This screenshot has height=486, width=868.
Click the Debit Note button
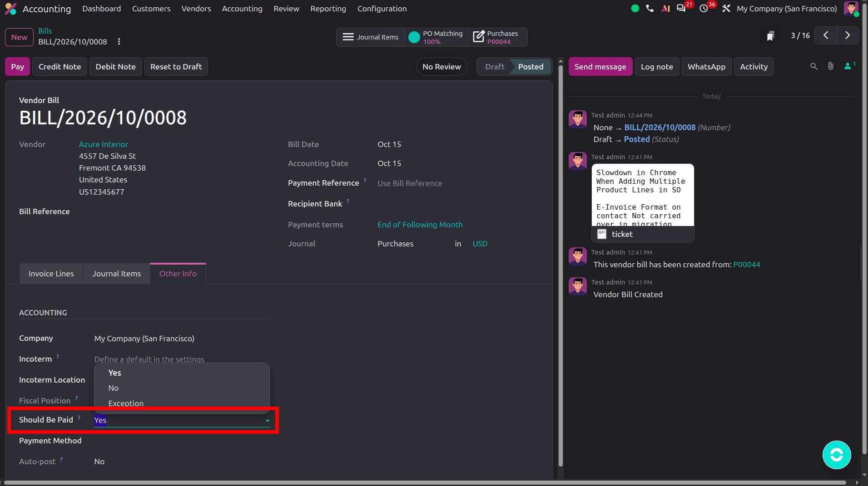click(x=115, y=67)
